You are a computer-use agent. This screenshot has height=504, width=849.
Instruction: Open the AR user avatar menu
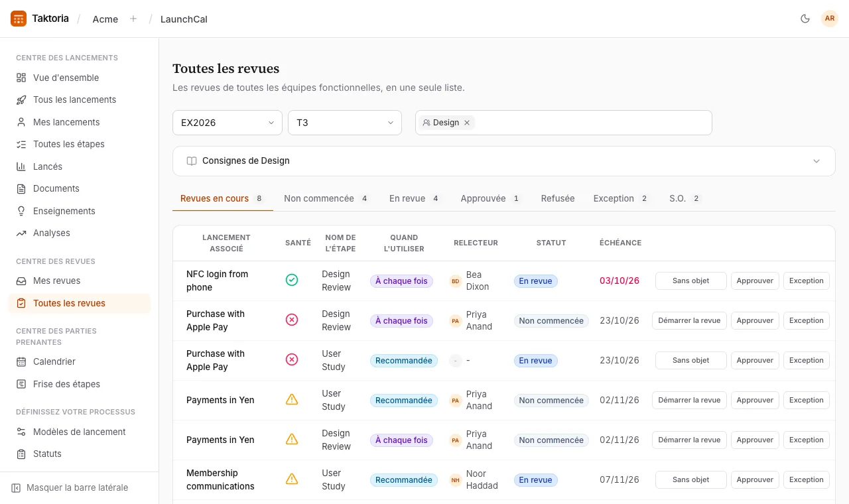(x=830, y=19)
